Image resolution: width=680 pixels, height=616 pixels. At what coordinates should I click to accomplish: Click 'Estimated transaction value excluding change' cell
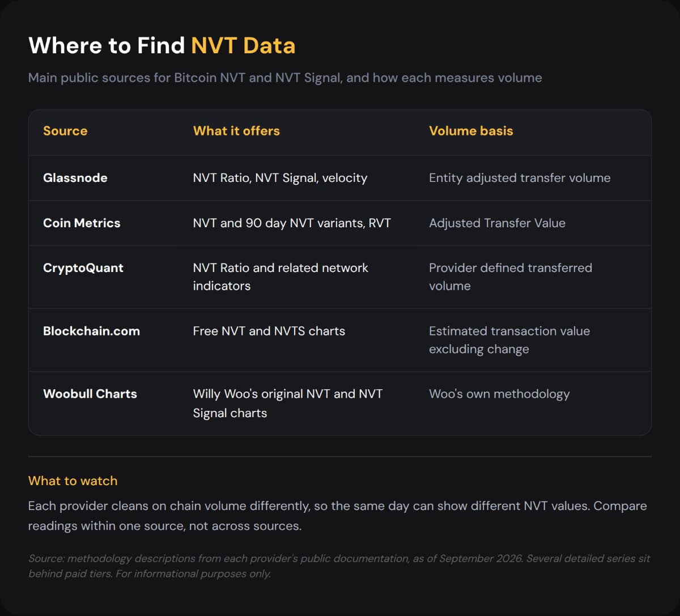tap(509, 340)
